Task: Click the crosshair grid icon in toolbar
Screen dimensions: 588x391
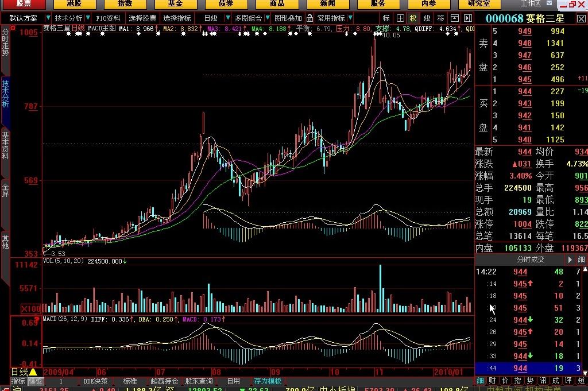Action: point(400,18)
